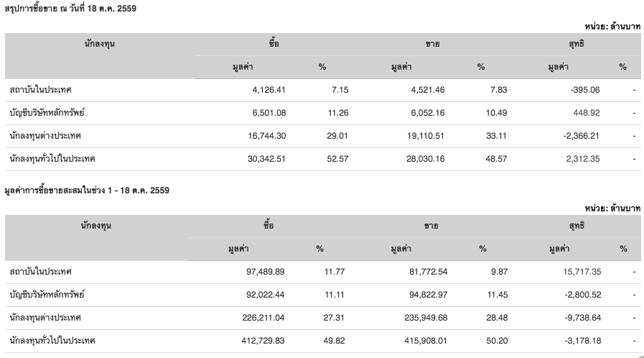644x358 pixels.
Task: Click นักลงทุนต่างประเทศ row in daily summary table
Action: [x=323, y=136]
